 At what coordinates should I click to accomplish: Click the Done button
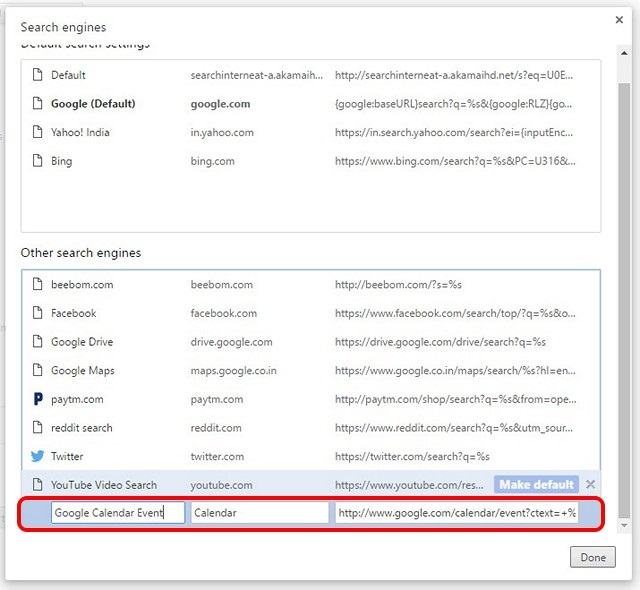(593, 557)
